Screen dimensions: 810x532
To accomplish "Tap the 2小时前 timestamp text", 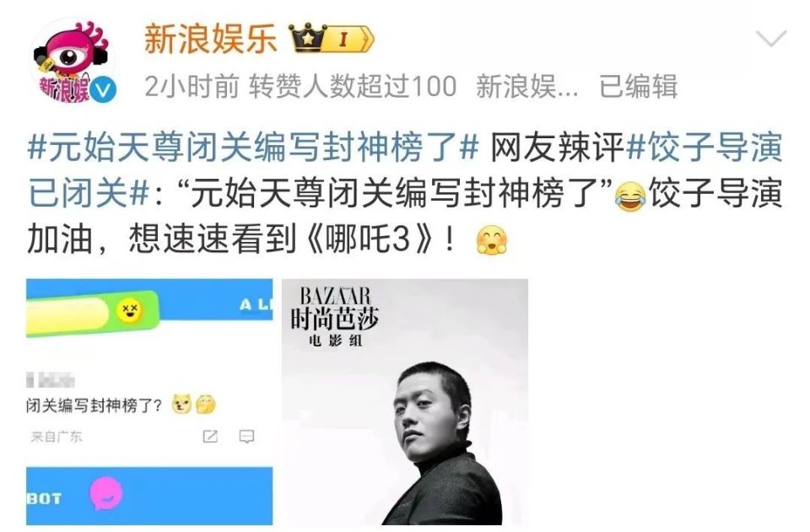I will (192, 86).
